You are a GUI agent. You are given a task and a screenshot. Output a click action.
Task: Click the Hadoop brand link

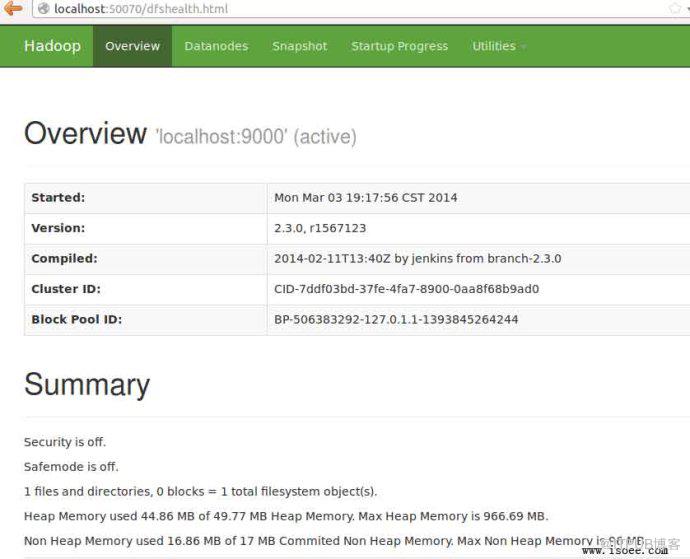[x=52, y=46]
